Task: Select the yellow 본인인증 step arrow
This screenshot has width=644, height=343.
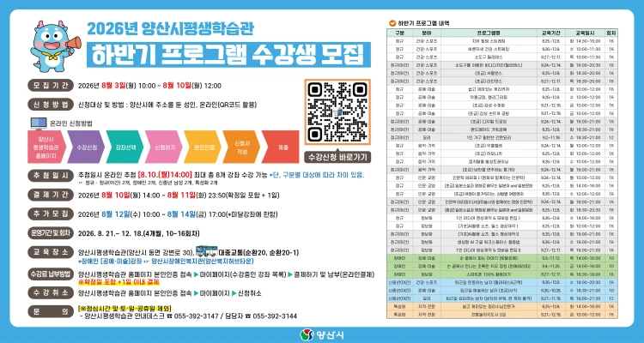Action: pos(203,147)
